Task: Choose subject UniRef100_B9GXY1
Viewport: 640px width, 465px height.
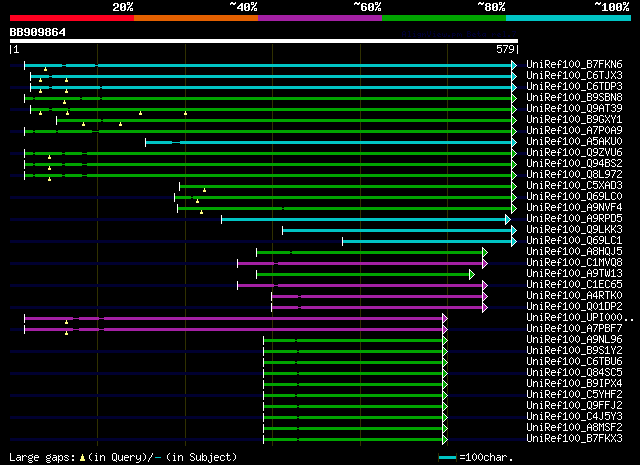Action: point(574,120)
